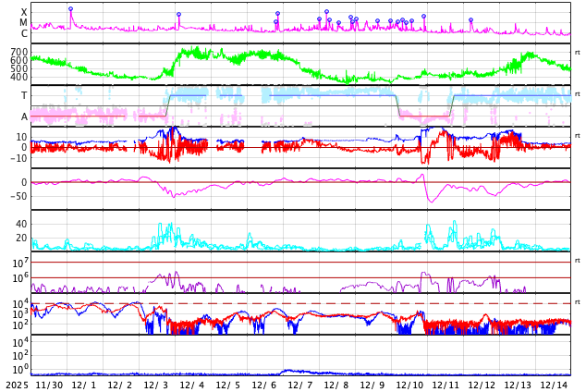This screenshot has width=586, height=392.
Task: Click the T sector label
Action: pos(24,95)
